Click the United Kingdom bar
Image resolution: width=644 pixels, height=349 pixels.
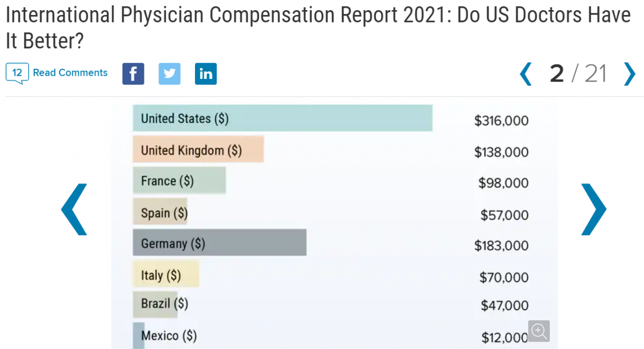198,149
